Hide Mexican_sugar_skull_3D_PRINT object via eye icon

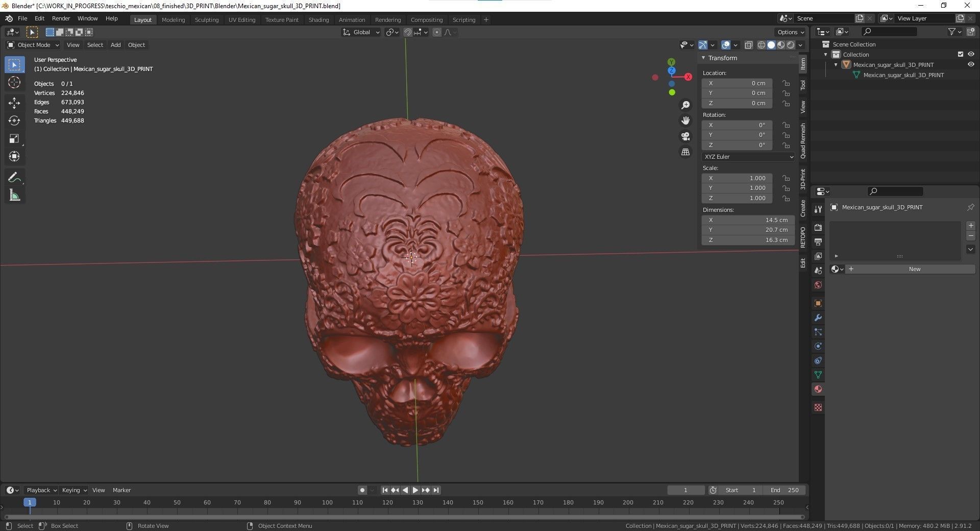[x=971, y=65]
